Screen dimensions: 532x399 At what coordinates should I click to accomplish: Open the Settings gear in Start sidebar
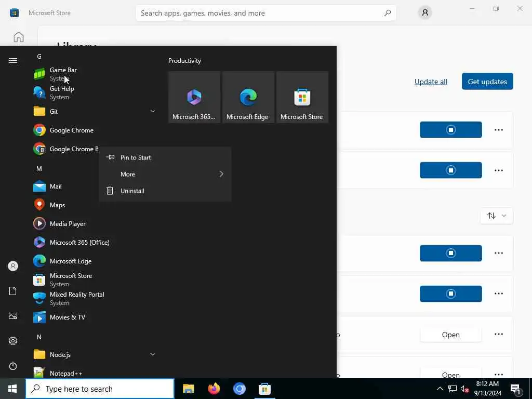click(x=13, y=341)
